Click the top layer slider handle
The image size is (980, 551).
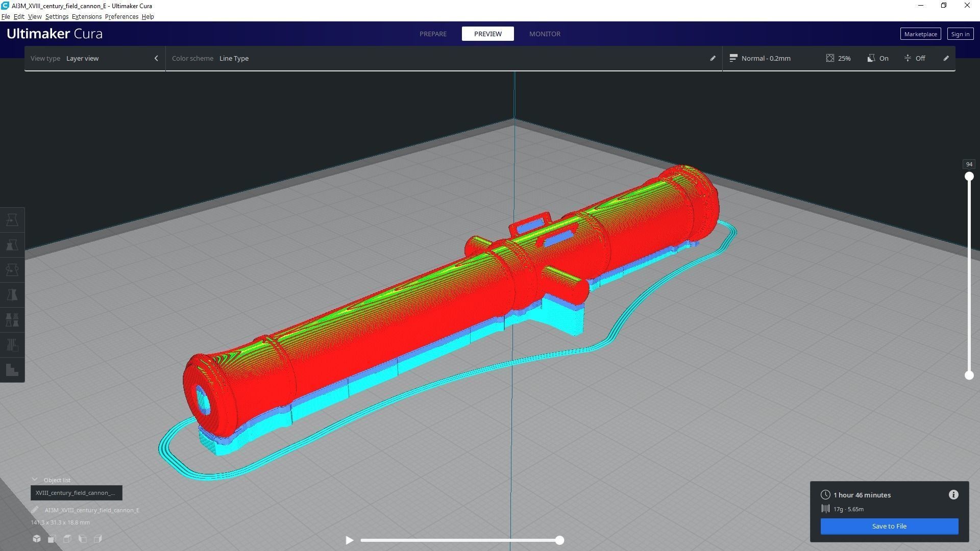click(969, 177)
